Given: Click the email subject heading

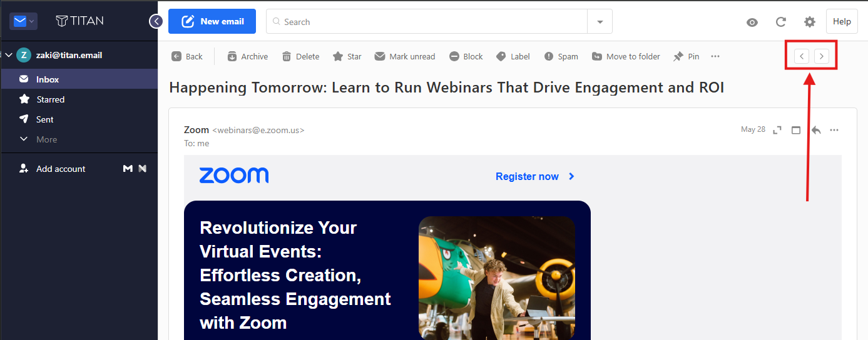Looking at the screenshot, I should point(446,87).
